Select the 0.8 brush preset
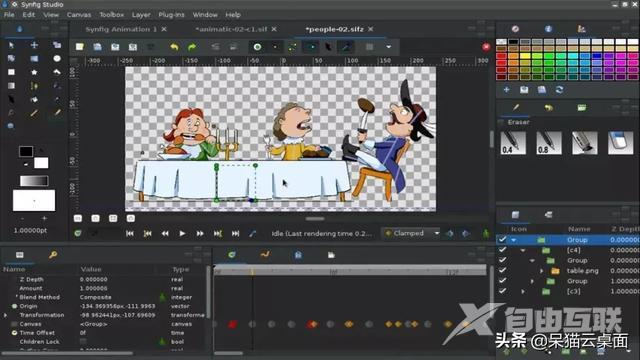Viewport: 640px width, 360px height. pos(549,142)
